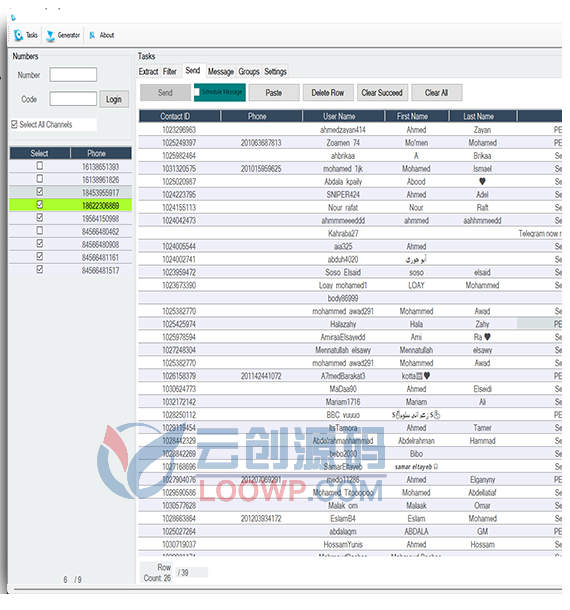Screen dimensions: 570x610
Task: Click inside the Number input field
Action: pos(73,75)
